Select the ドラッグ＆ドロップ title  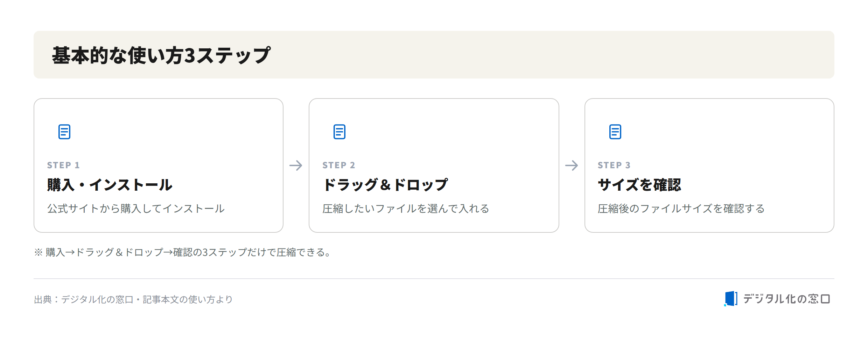click(385, 185)
